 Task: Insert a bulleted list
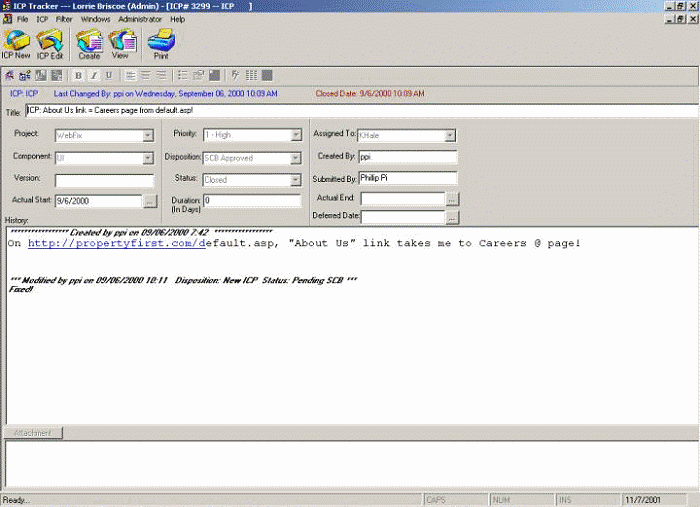coord(183,75)
